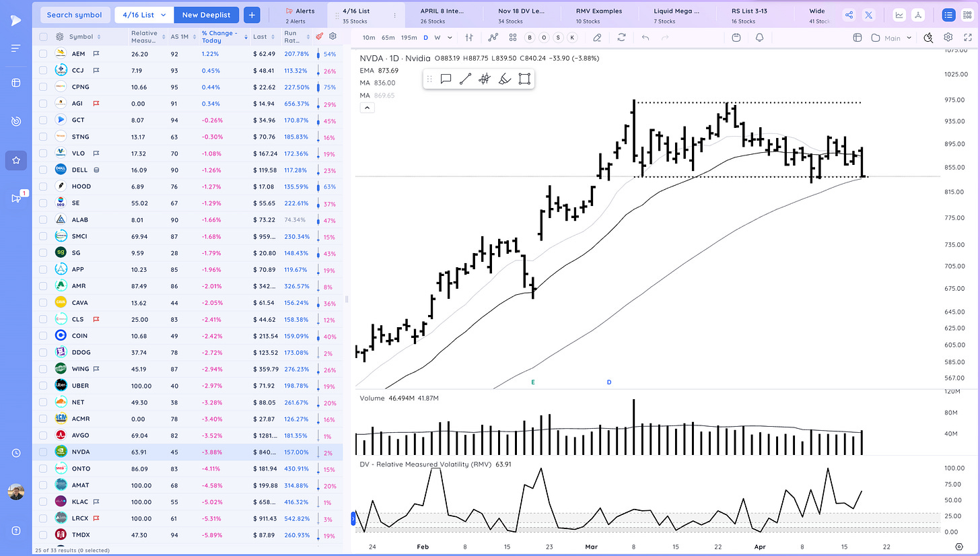Click the share icon in top bar
This screenshot has width=980, height=556.
(849, 15)
